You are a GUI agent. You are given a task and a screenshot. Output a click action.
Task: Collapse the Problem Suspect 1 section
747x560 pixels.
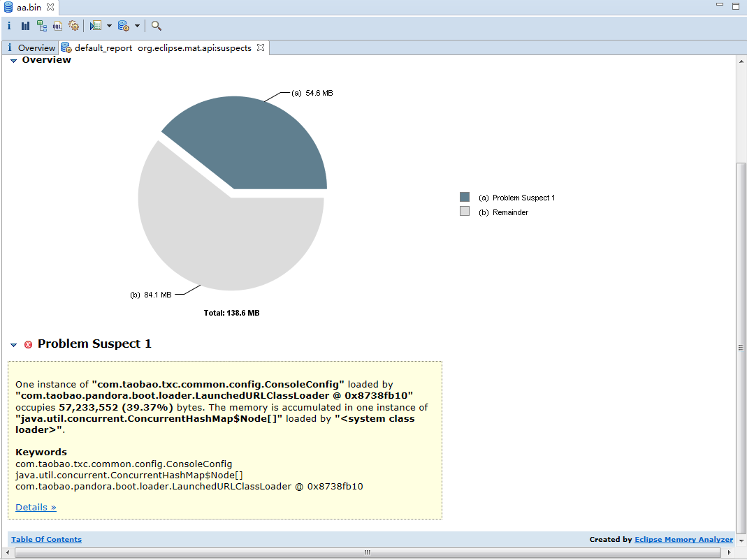click(13, 345)
